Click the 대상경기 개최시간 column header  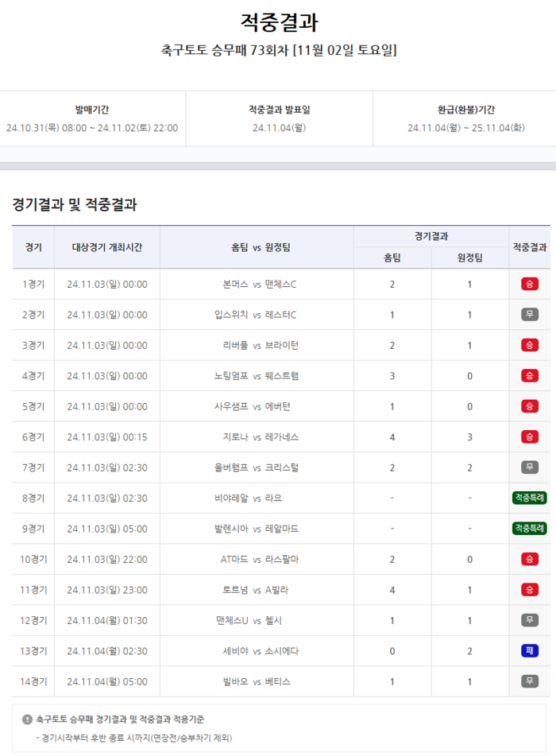point(107,247)
